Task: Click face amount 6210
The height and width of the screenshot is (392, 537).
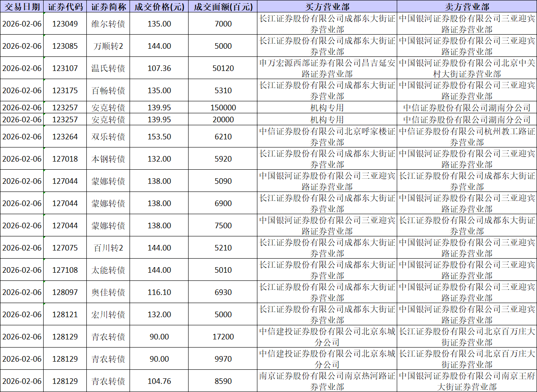Action: coord(223,137)
